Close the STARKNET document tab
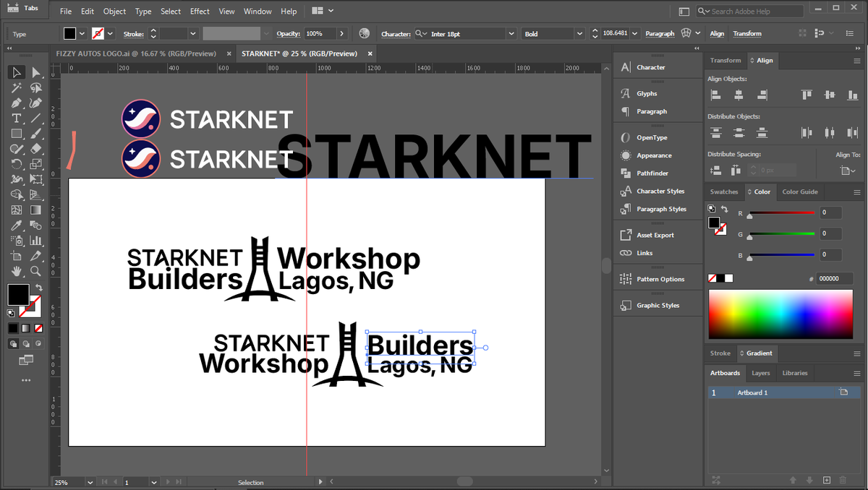This screenshot has width=868, height=490. point(370,53)
